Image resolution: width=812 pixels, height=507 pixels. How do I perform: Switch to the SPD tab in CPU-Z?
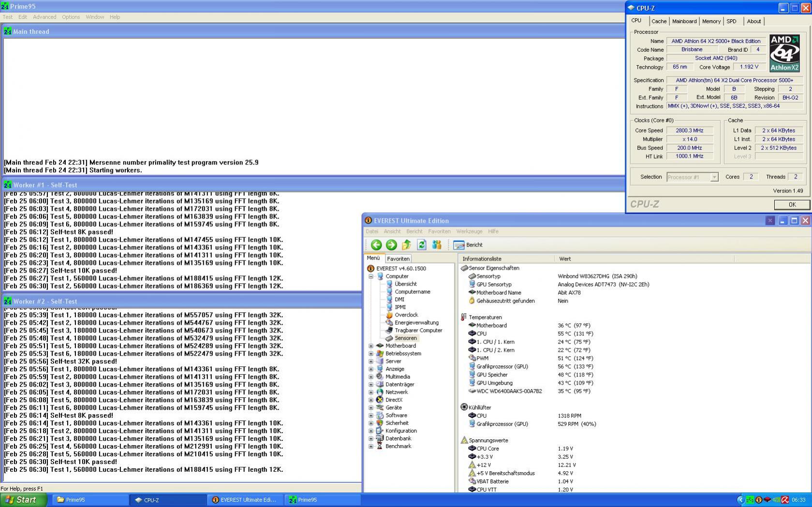731,21
